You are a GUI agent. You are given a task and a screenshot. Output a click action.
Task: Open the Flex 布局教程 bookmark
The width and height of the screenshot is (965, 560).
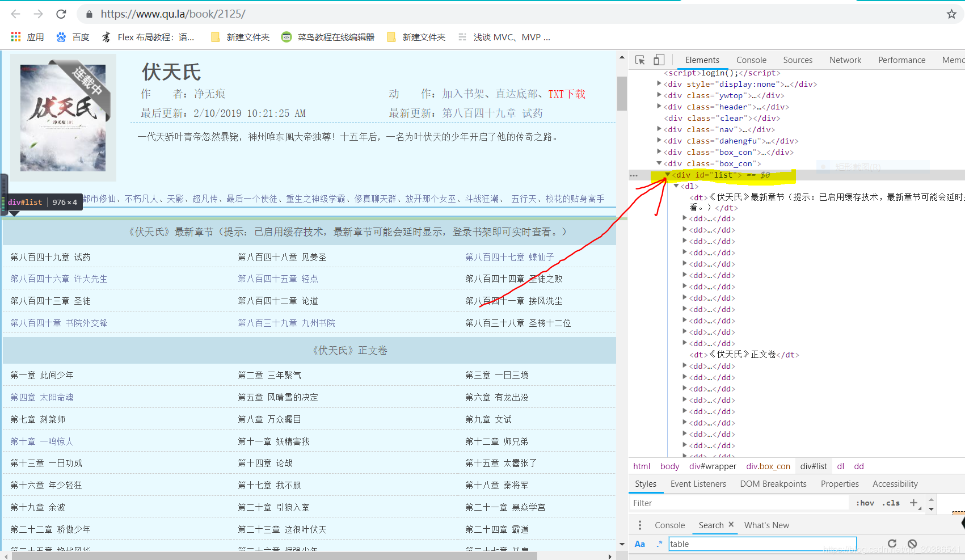tap(148, 37)
